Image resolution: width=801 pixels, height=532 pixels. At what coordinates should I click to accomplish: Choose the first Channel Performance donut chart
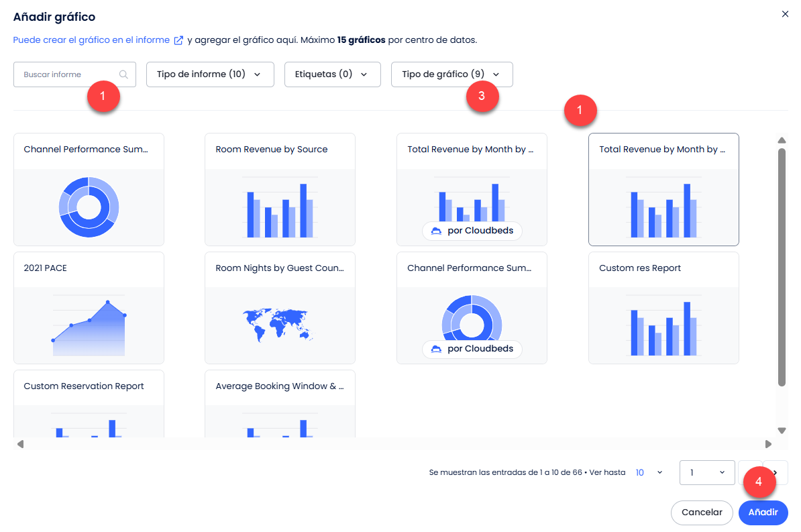(89, 189)
